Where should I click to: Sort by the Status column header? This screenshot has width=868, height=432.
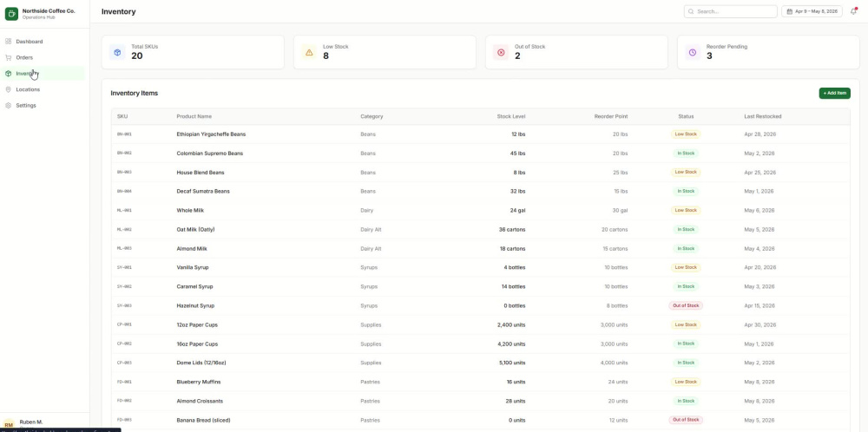686,117
